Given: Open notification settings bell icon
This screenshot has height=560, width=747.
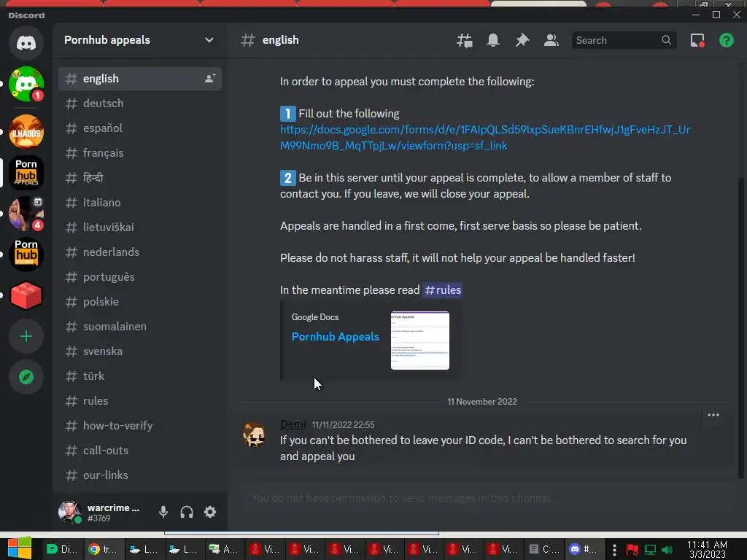Looking at the screenshot, I should tap(493, 41).
